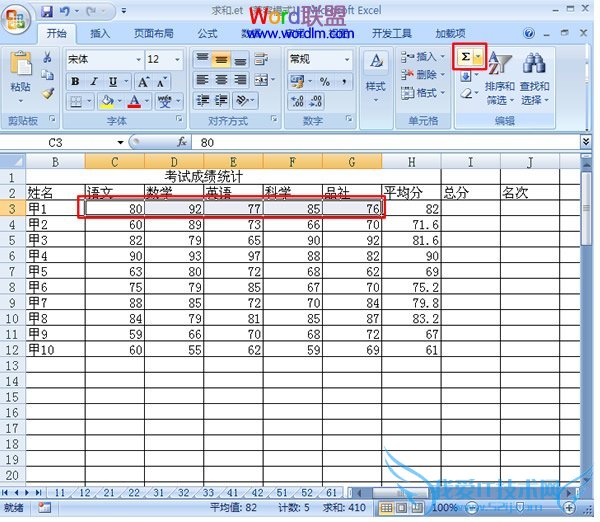Apply the yellow fill color
This screenshot has width=600, height=522.
pyautogui.click(x=107, y=101)
